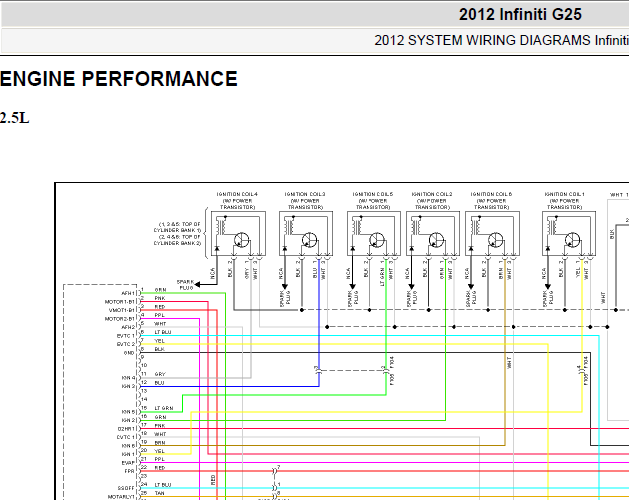Click the AFH1 pin label
The image size is (629, 500).
128,293
